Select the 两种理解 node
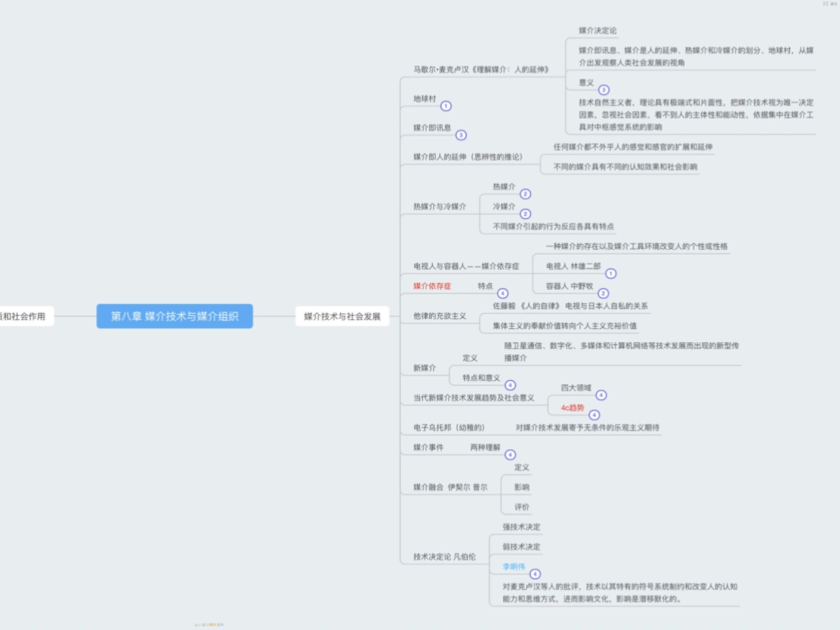Image resolution: width=840 pixels, height=630 pixels. click(x=485, y=447)
